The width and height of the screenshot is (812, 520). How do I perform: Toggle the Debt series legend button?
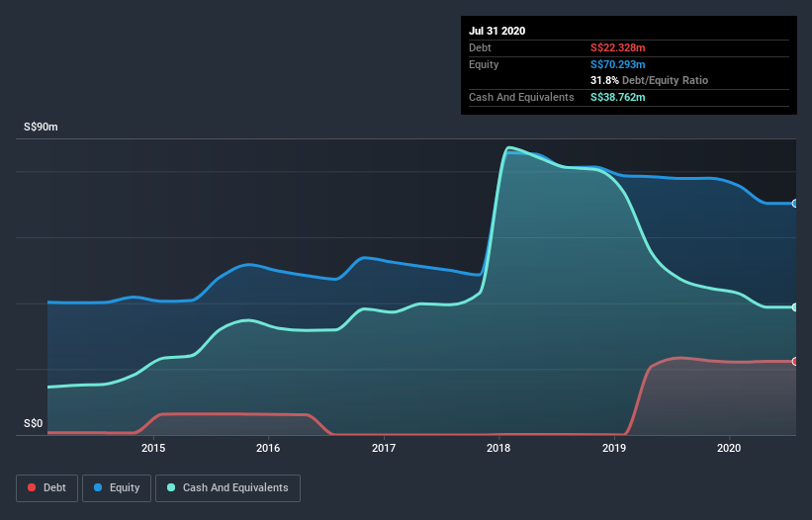tap(46, 488)
